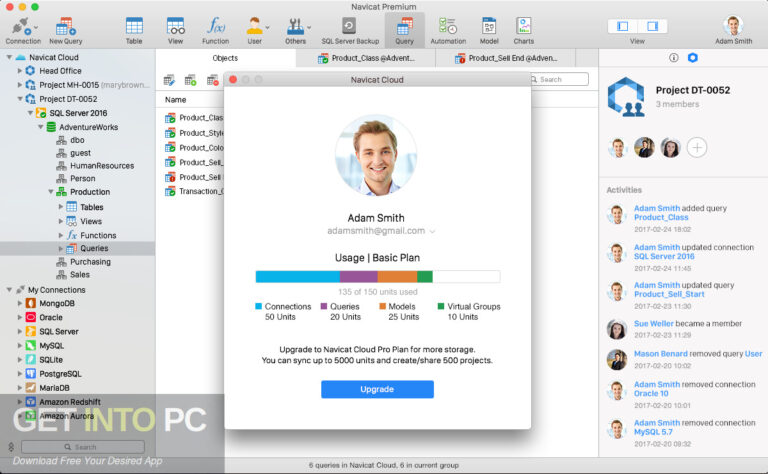
Task: Expand Project MH-0015 node
Action: 20,85
